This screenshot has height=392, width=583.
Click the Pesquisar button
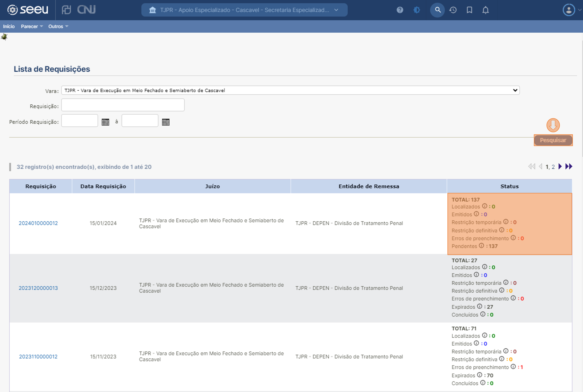[553, 140]
